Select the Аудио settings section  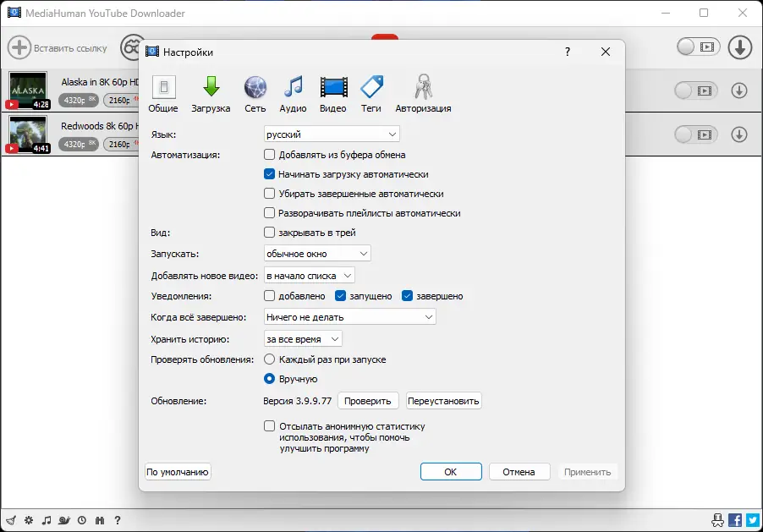292,90
